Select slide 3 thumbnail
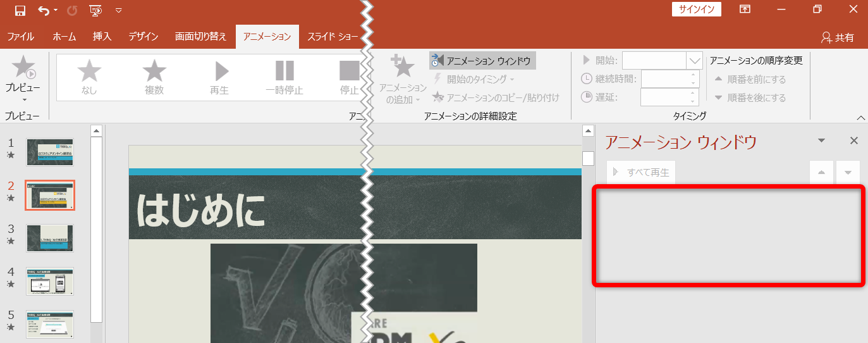Image resolution: width=868 pixels, height=343 pixels. pyautogui.click(x=50, y=238)
